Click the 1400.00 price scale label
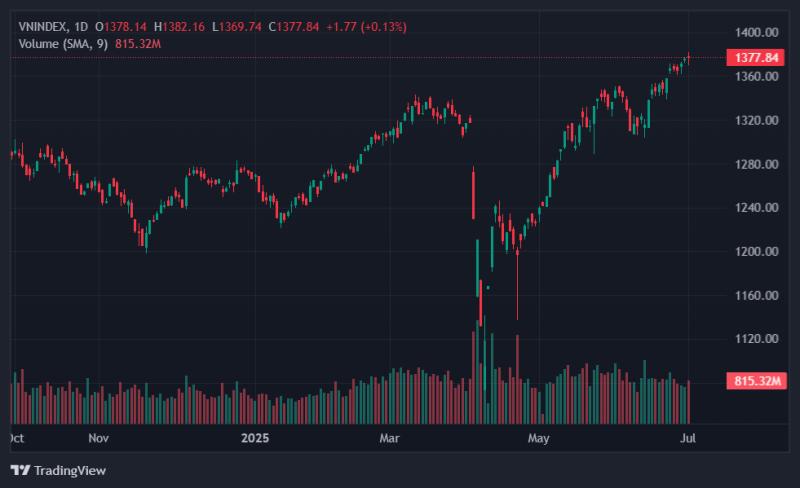Image resolution: width=800 pixels, height=488 pixels. (757, 33)
